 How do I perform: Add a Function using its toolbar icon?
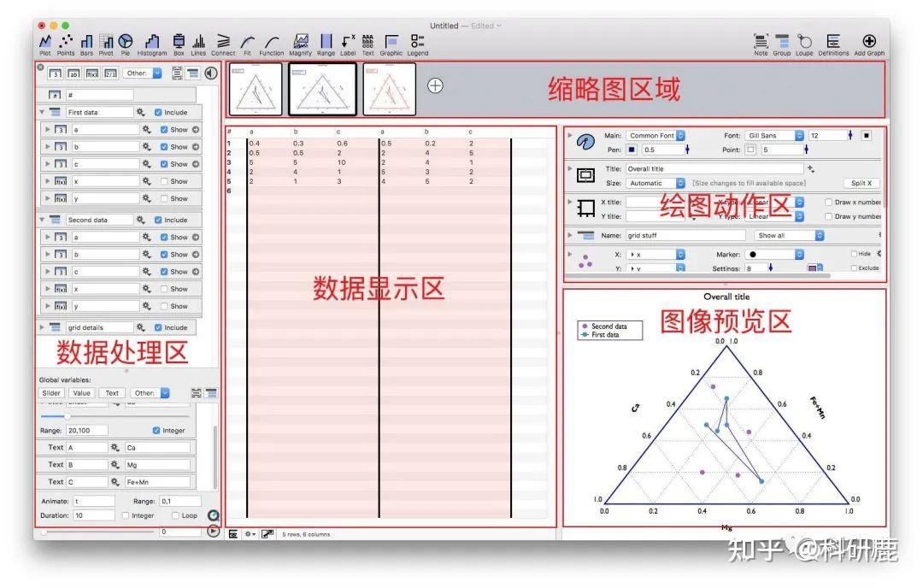point(271,43)
